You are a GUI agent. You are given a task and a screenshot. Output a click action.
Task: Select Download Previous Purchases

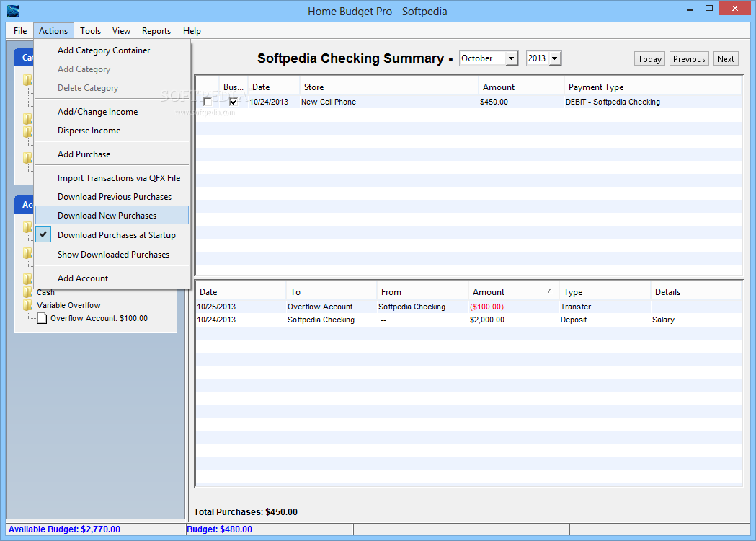coord(112,197)
